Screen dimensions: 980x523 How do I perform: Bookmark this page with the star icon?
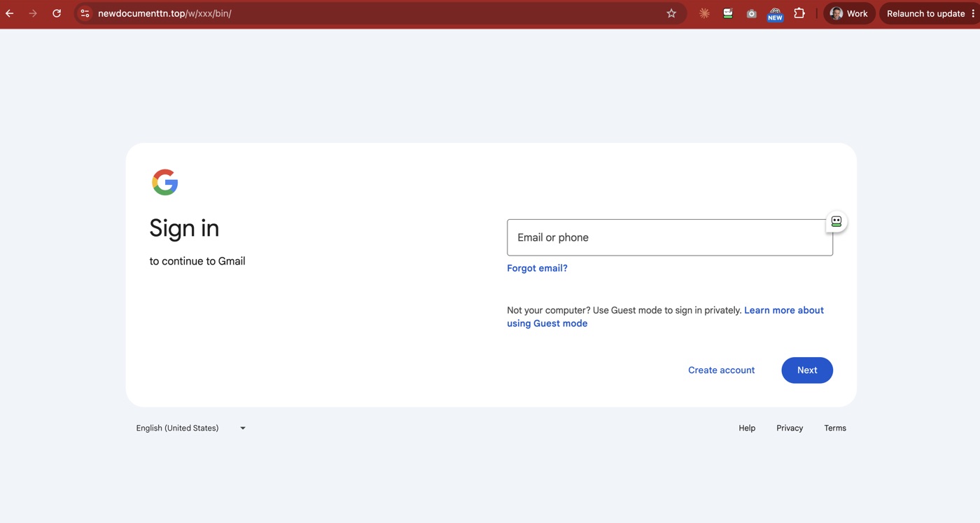pyautogui.click(x=671, y=13)
